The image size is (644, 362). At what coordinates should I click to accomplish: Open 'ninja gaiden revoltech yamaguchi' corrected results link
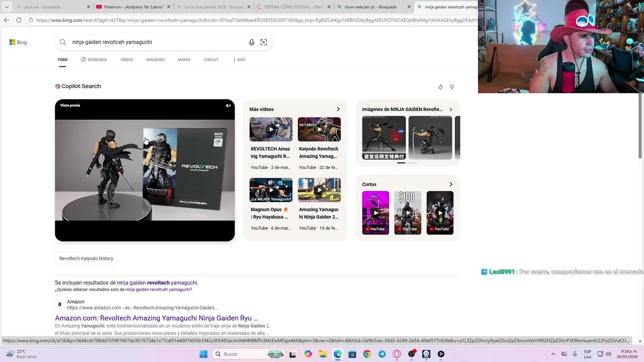[x=157, y=283]
